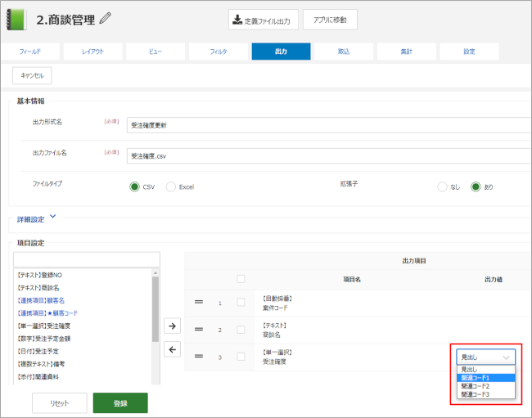Click the download icon on 定義ファイル出力
This screenshot has height=418, width=532.
237,20
